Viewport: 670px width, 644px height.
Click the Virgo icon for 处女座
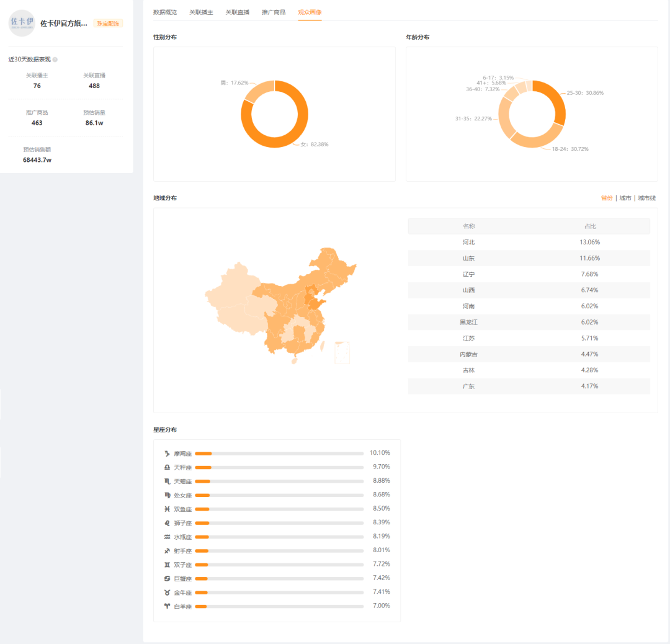pos(167,495)
